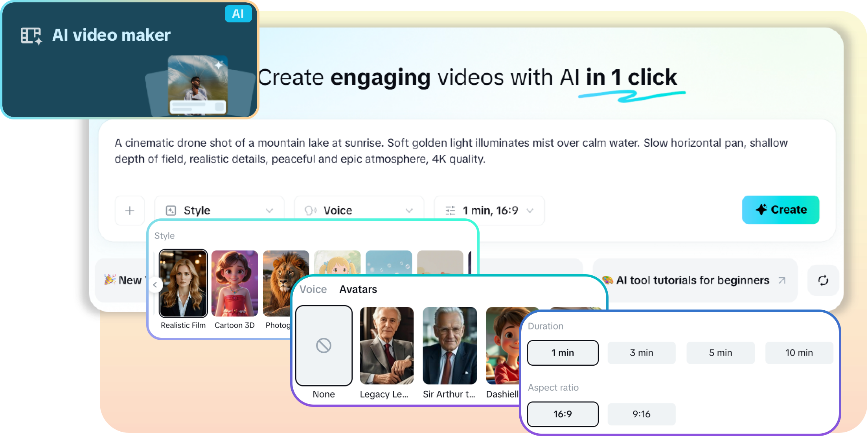Viewport: 868px width, 436px height.
Task: Click the sliders icon beside 1 min, 16:9
Action: 450,211
